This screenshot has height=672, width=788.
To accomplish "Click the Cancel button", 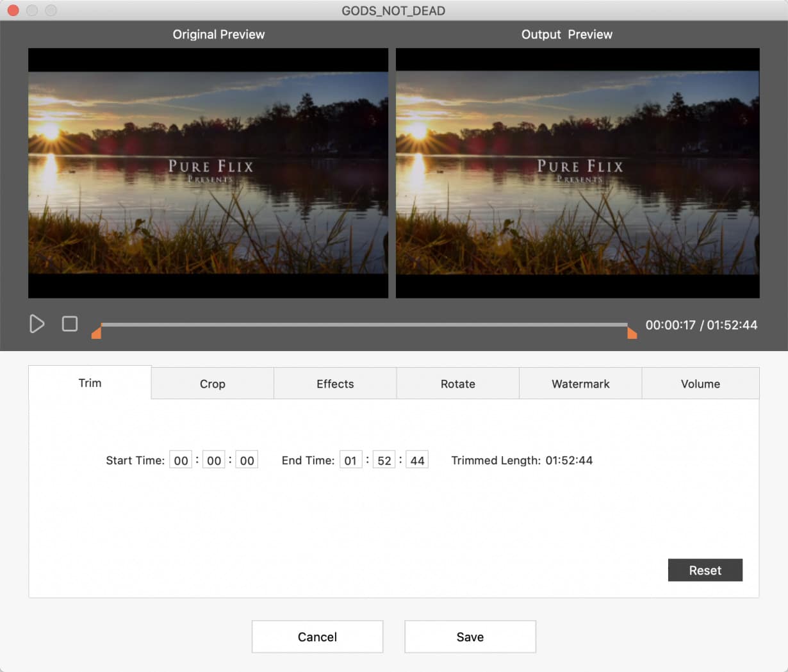I will (317, 637).
